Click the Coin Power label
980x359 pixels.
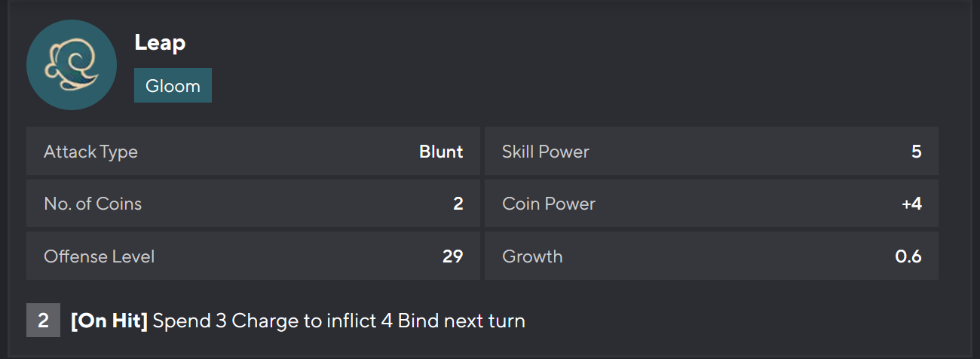(548, 204)
